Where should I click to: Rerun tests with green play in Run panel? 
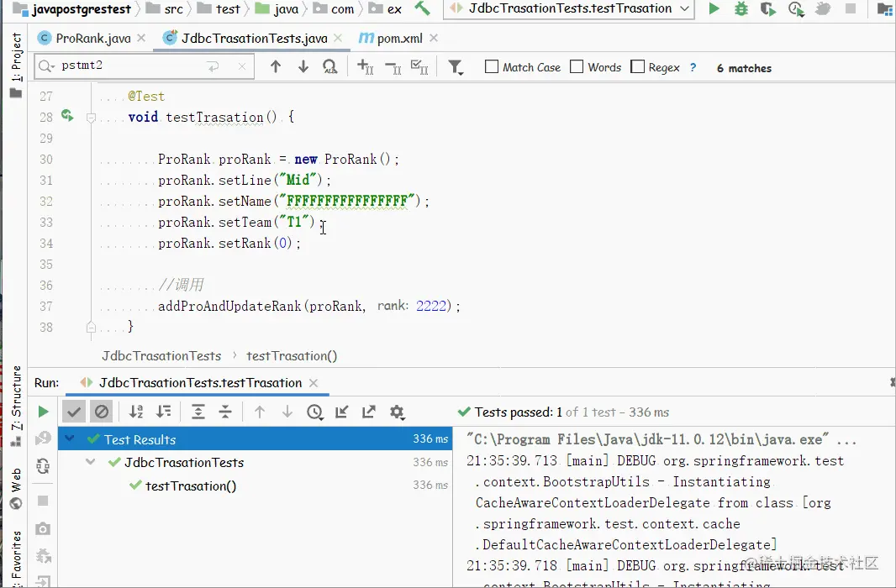tap(43, 412)
